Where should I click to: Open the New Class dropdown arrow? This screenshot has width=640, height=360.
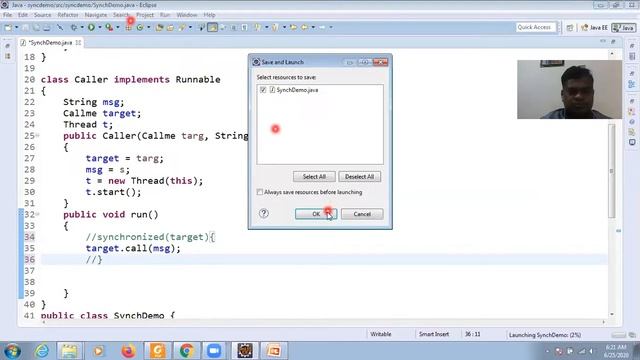(149, 27)
